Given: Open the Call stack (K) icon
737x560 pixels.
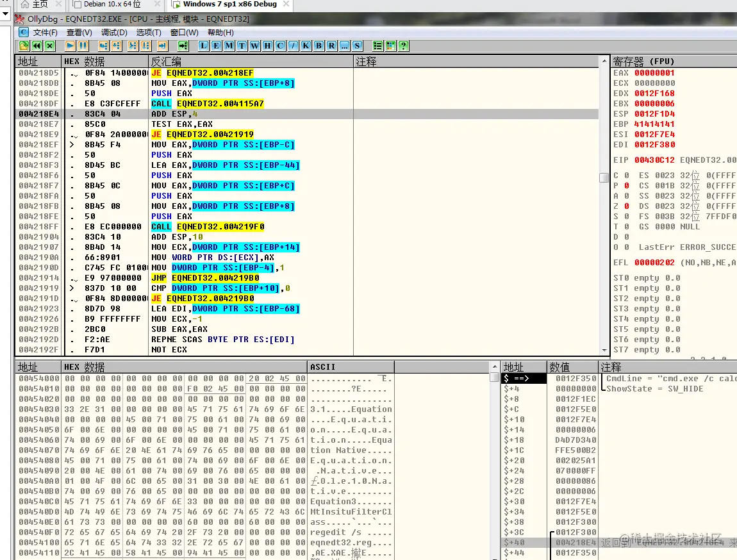Looking at the screenshot, I should (x=306, y=45).
